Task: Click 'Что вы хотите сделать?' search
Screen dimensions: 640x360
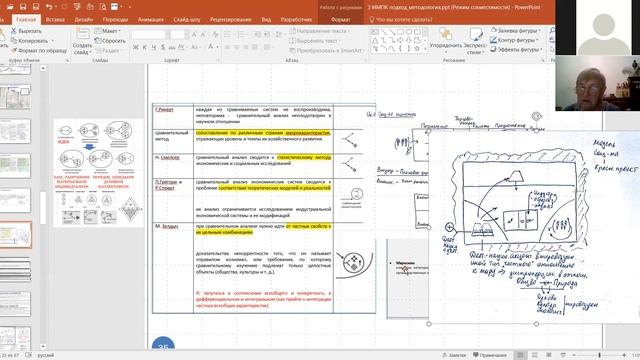Action: click(x=401, y=20)
